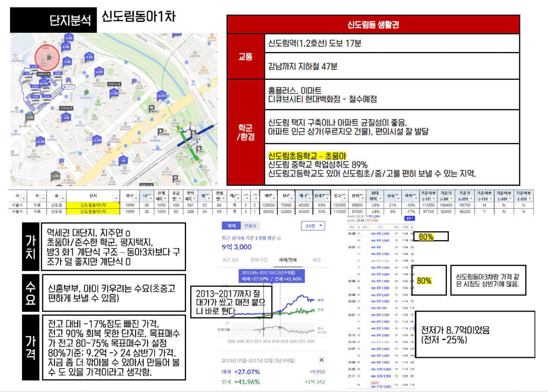This screenshot has width=548, height=392.
Task: Open the 단지 column filter dropdown
Action: pos(116,198)
